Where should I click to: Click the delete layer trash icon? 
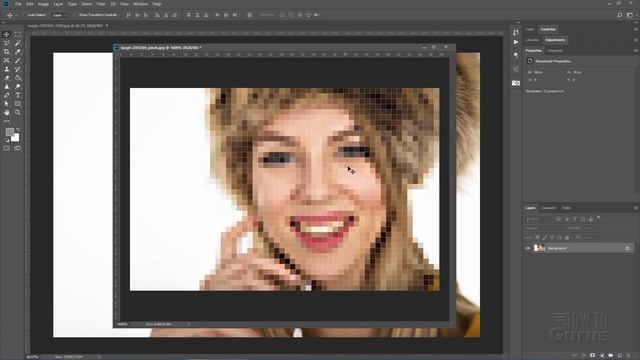(629, 356)
